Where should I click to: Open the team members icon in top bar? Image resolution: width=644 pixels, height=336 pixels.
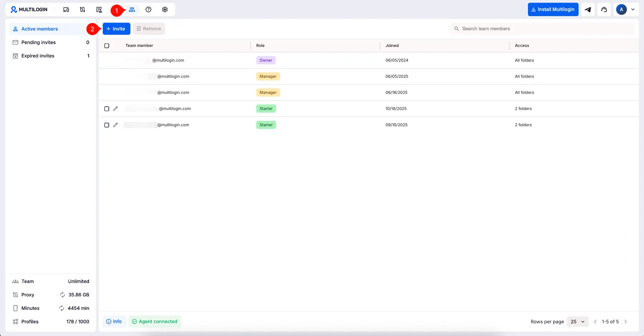click(132, 10)
